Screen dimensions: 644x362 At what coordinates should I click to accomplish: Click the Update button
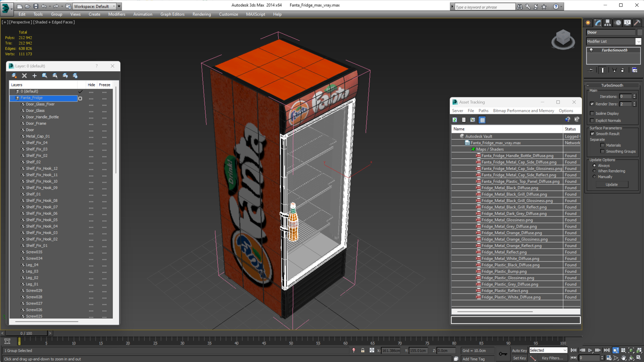611,184
